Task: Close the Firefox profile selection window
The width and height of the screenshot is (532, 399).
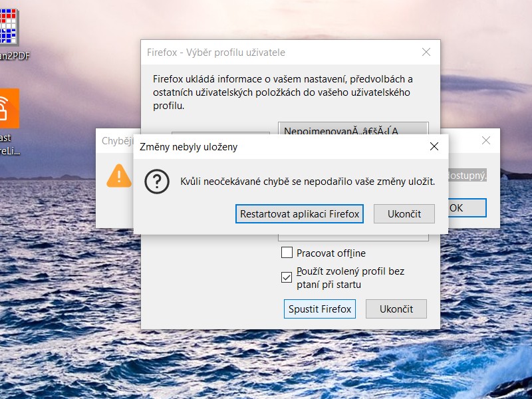Action: click(426, 52)
